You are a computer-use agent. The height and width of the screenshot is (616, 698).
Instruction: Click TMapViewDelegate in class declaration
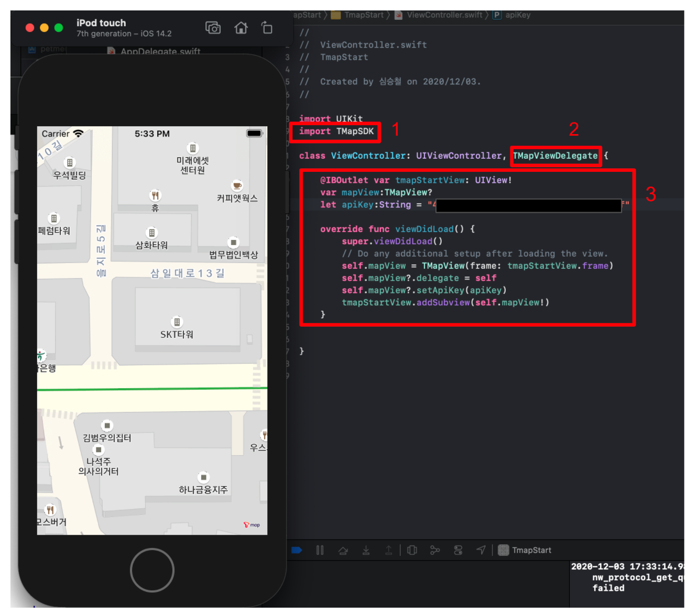coord(555,156)
